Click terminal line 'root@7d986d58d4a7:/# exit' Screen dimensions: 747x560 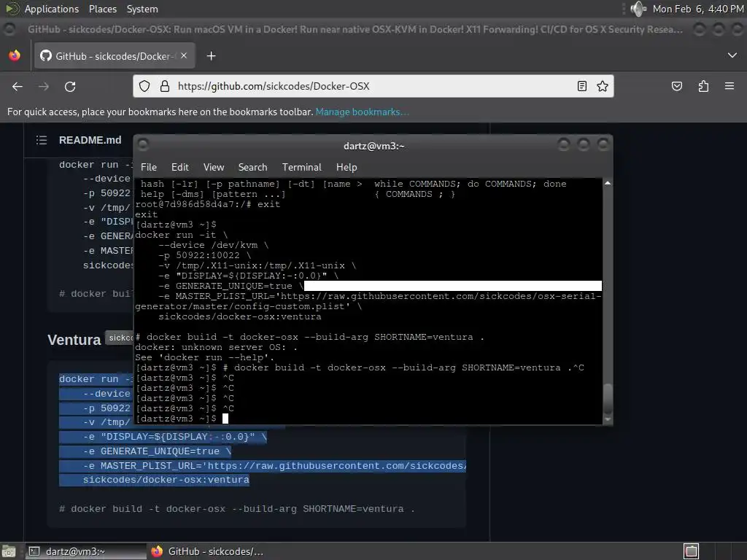[207, 204]
